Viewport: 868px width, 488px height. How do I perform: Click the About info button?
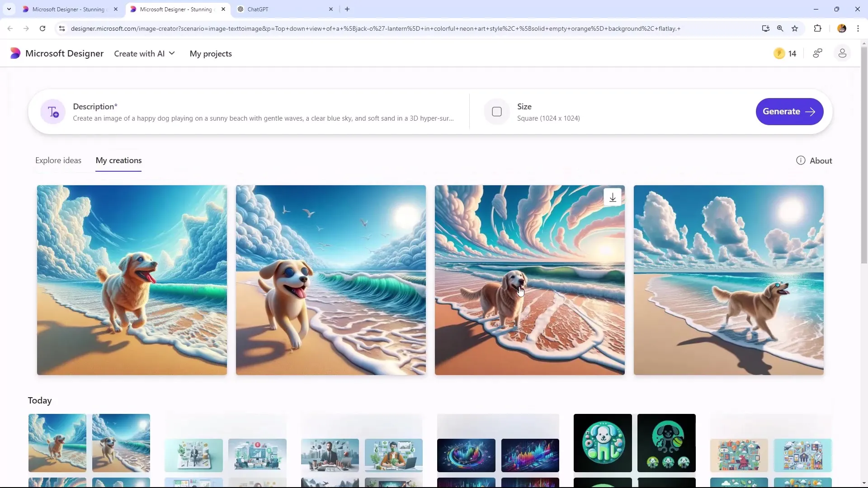pyautogui.click(x=814, y=160)
